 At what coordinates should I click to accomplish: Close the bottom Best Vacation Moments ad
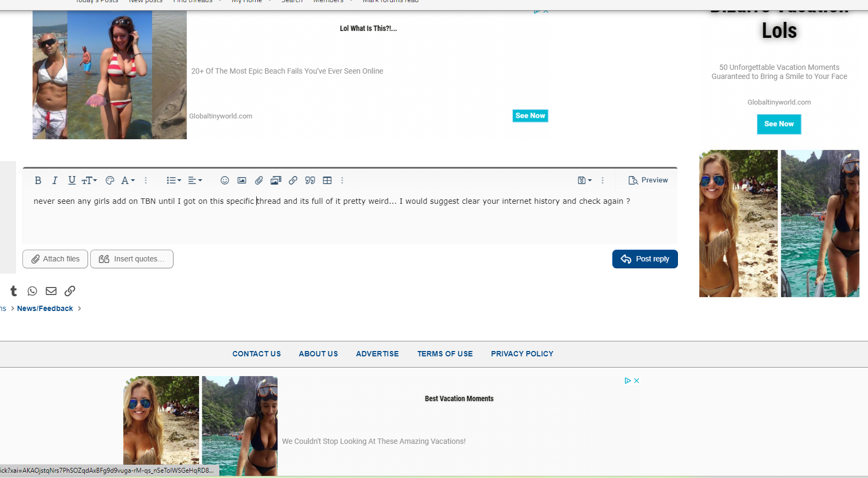[x=636, y=380]
